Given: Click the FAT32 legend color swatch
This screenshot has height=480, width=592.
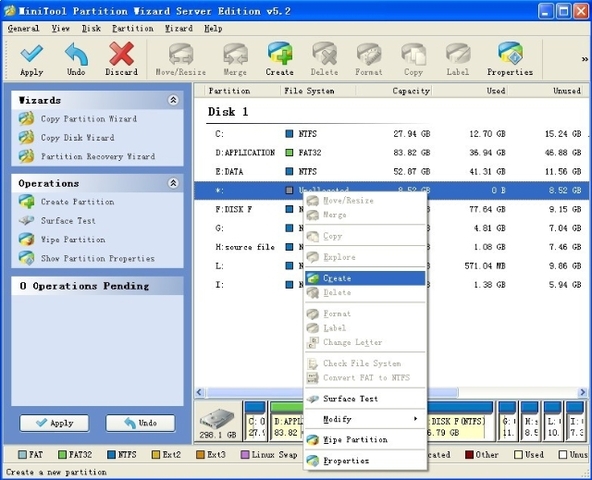Looking at the screenshot, I should pos(62,455).
